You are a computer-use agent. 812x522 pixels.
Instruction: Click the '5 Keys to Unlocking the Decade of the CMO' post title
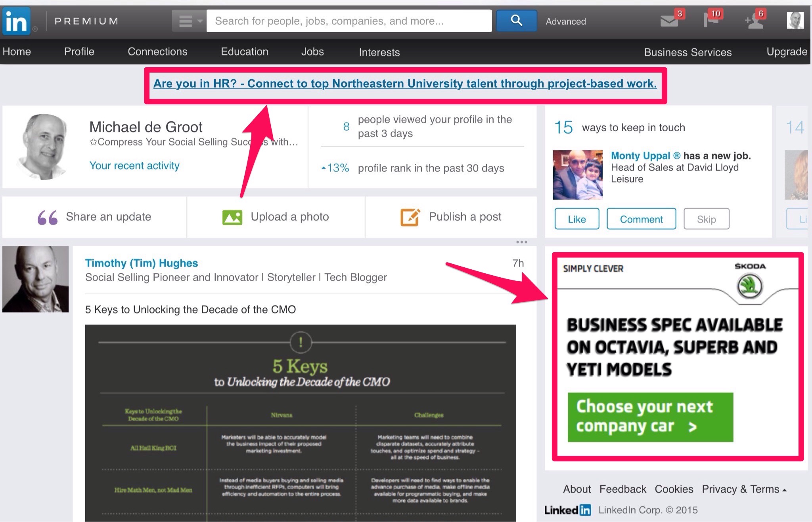pos(190,309)
